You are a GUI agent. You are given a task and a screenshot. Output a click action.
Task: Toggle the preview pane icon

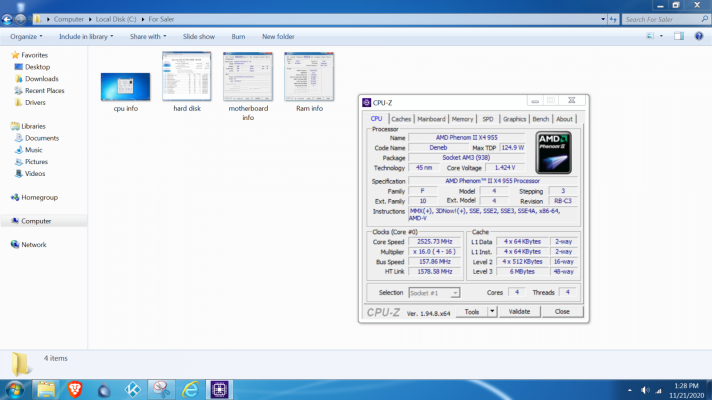tap(679, 36)
